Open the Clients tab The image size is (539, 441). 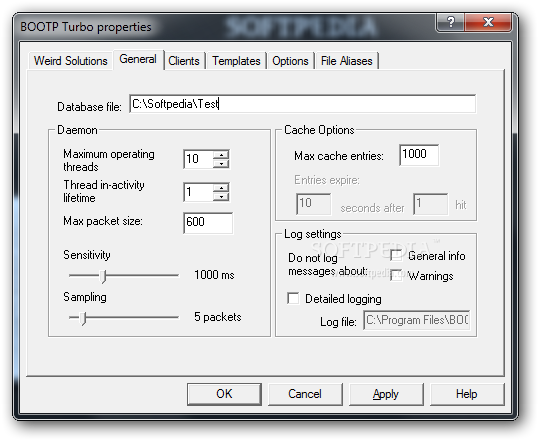(x=184, y=61)
